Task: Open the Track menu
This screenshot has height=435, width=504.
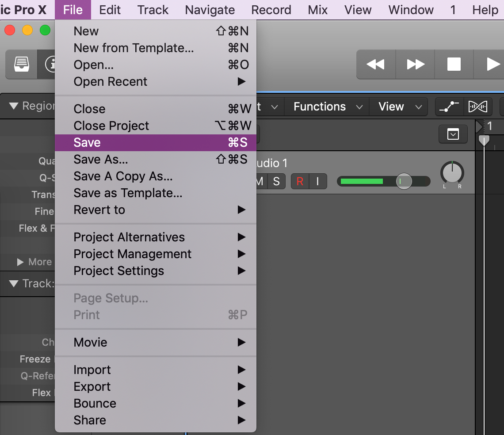Action: [x=153, y=10]
